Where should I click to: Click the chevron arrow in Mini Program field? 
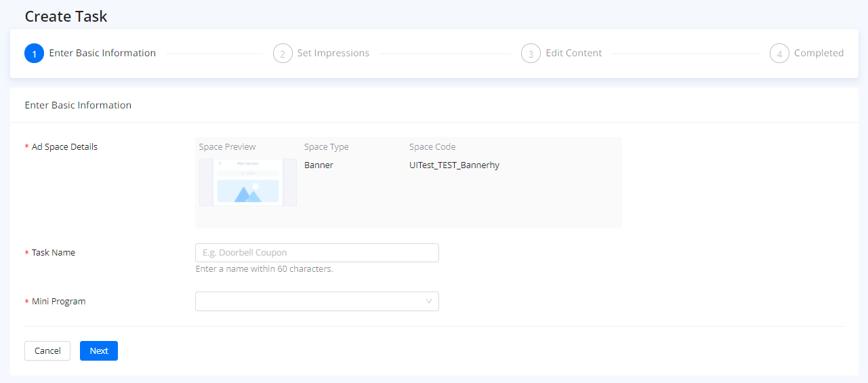point(429,302)
